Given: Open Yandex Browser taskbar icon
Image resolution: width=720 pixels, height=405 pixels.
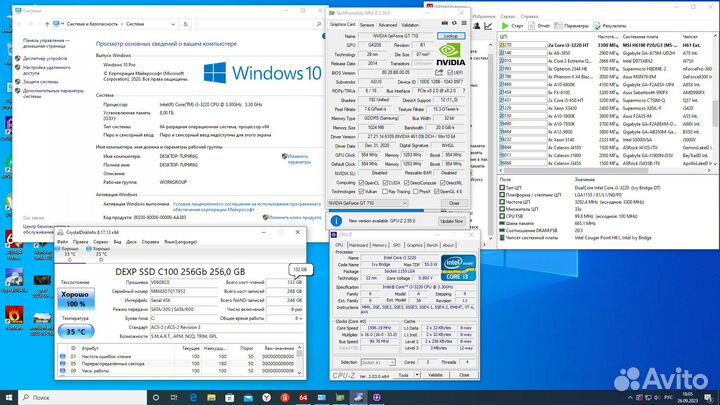Looking at the screenshot, I should [x=266, y=397].
